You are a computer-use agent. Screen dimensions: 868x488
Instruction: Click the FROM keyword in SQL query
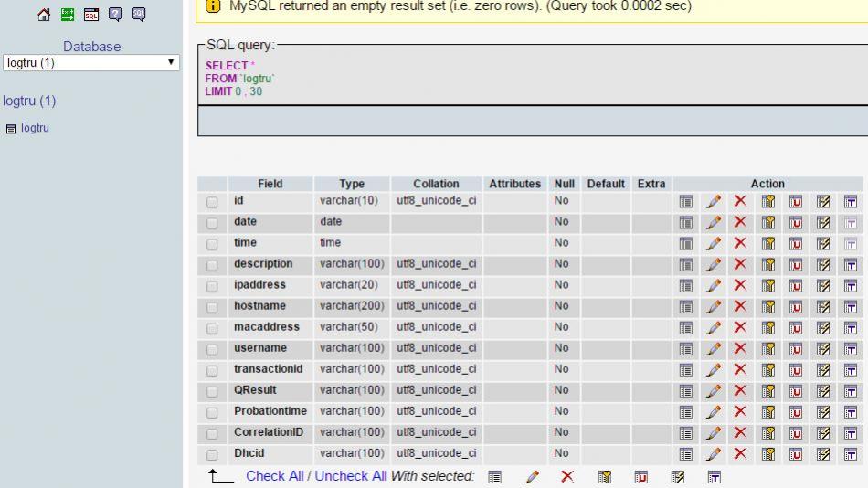[220, 79]
